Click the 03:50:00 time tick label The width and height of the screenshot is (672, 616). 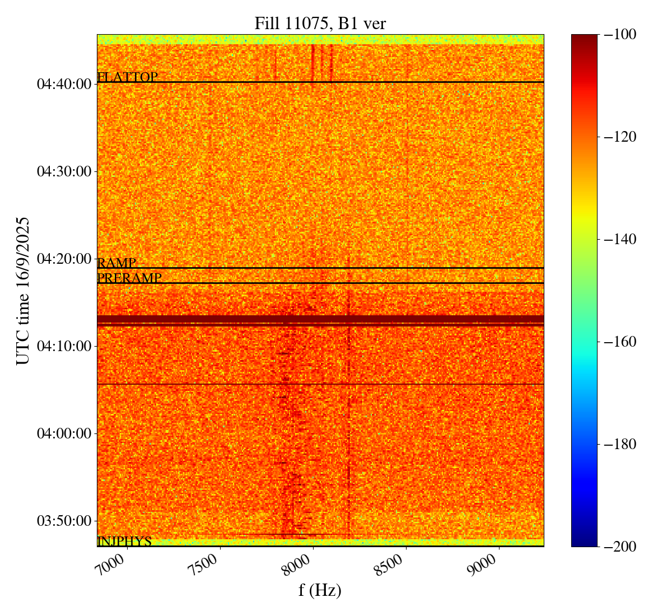[64, 521]
